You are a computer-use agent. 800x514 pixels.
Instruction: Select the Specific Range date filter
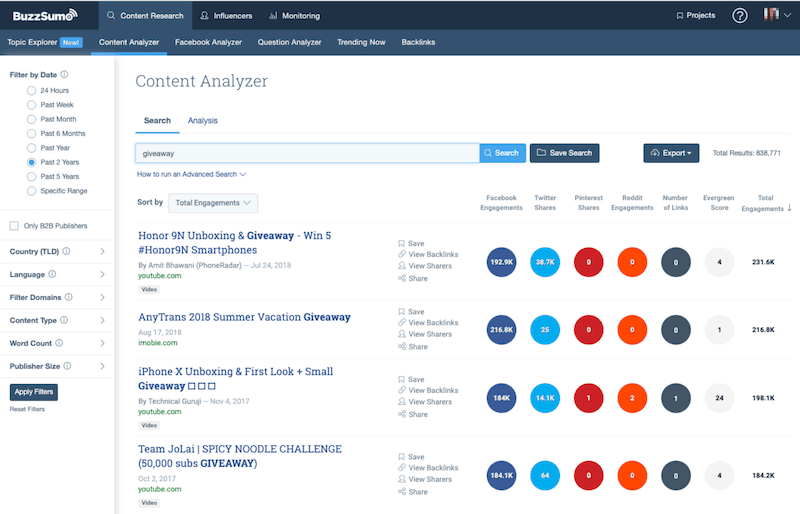(32, 190)
